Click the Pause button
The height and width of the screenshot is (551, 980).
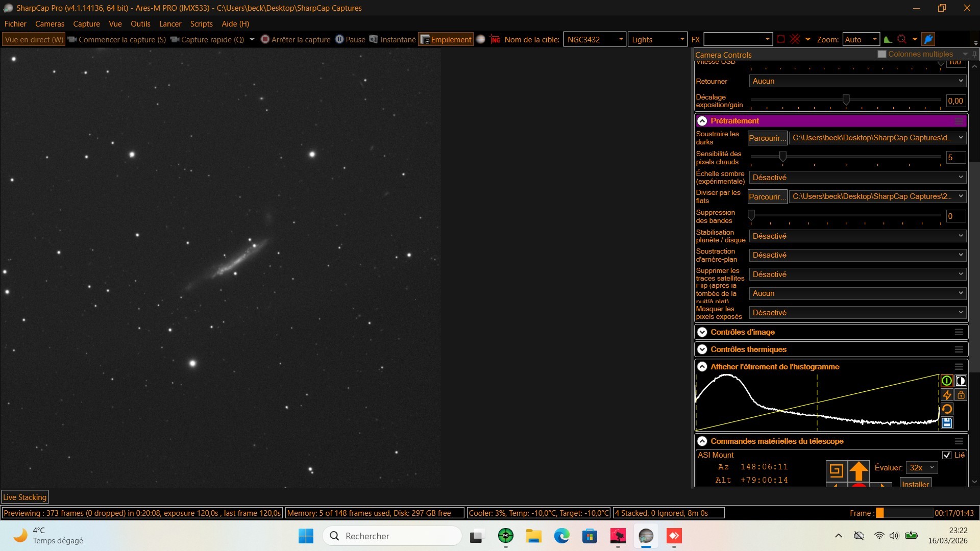[x=350, y=39]
